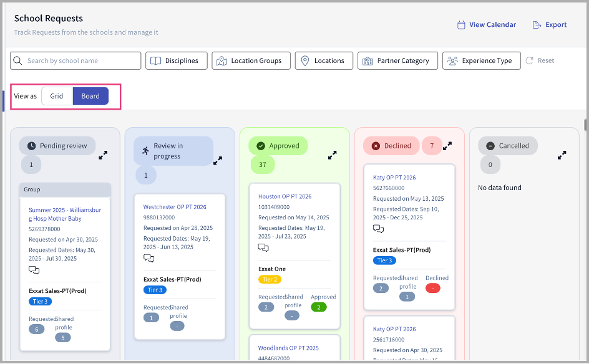Viewport: 589px width, 364px height.
Task: Click the export icon next to Export
Action: [x=537, y=25]
